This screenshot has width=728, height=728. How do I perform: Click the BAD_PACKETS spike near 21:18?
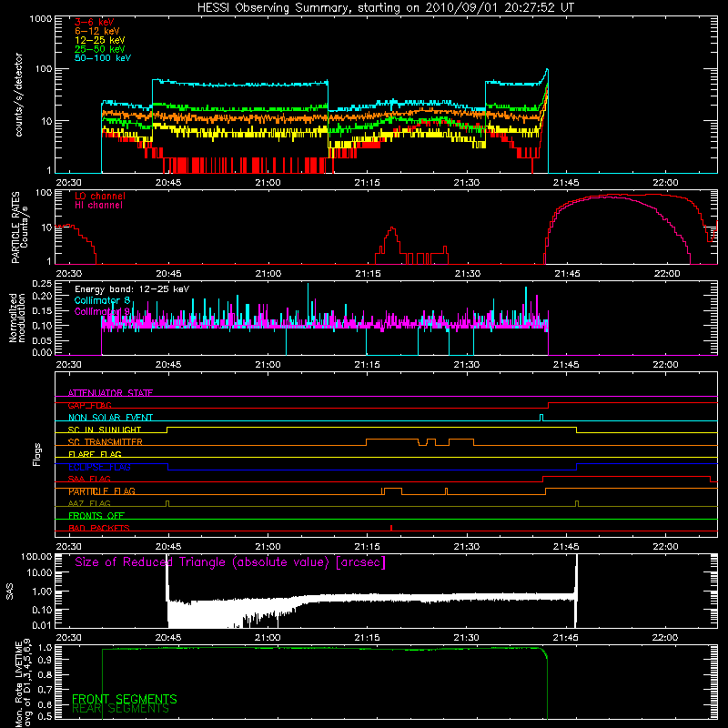391,528
